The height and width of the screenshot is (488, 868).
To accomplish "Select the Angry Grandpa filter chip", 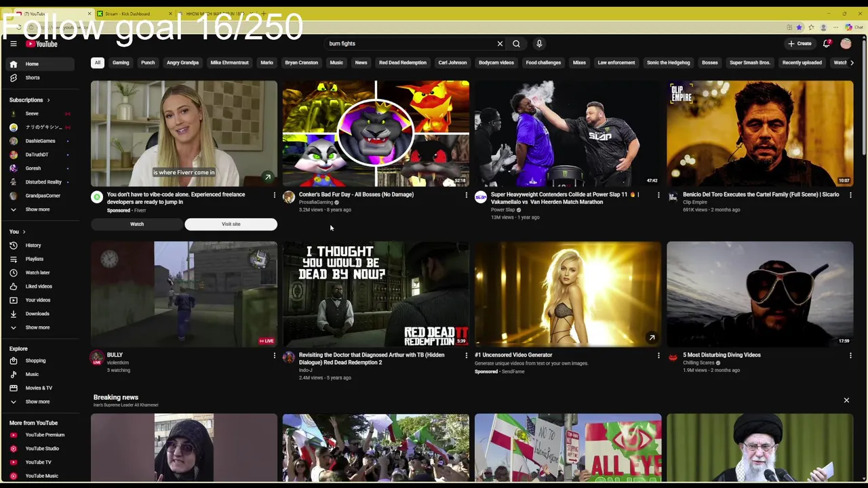I will point(182,62).
